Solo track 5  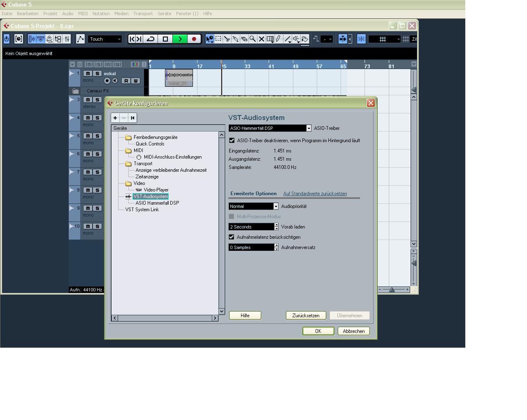pyautogui.click(x=97, y=136)
